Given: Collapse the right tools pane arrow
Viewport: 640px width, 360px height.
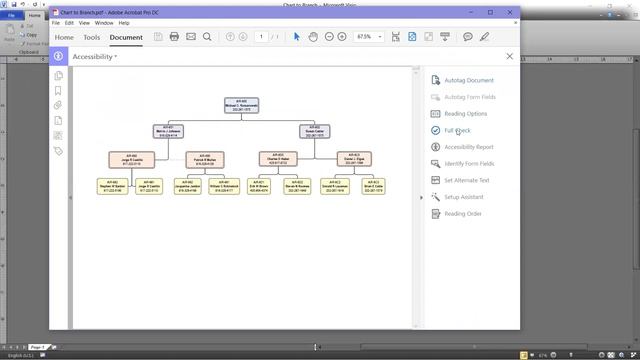Looking at the screenshot, I should coord(421,198).
